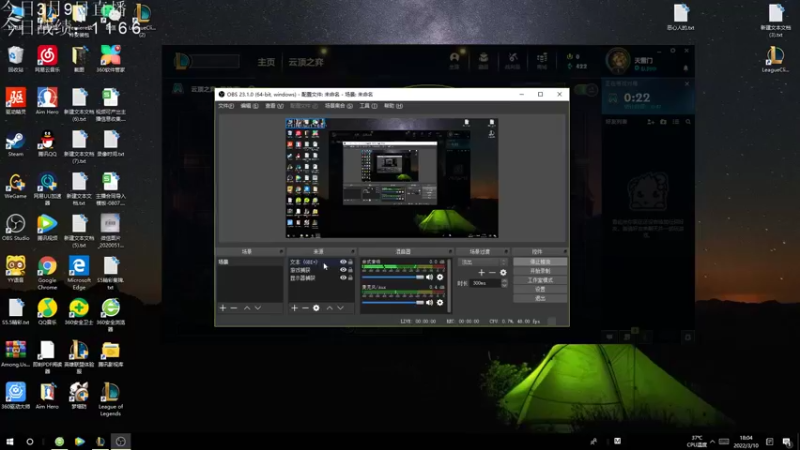This screenshot has width=800, height=450.
Task: Pop out the Mixer dock panel
Action: (450, 252)
